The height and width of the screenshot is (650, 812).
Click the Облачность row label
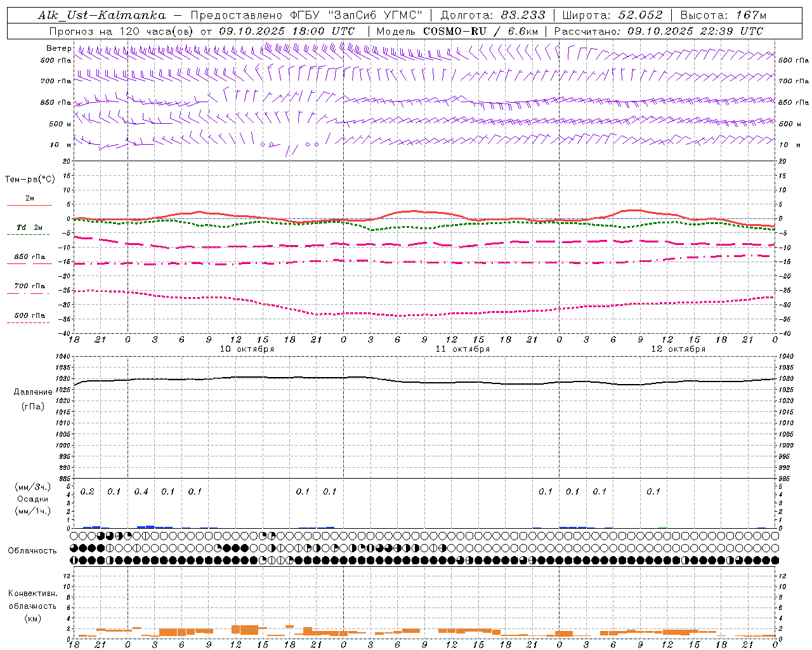[x=32, y=551]
